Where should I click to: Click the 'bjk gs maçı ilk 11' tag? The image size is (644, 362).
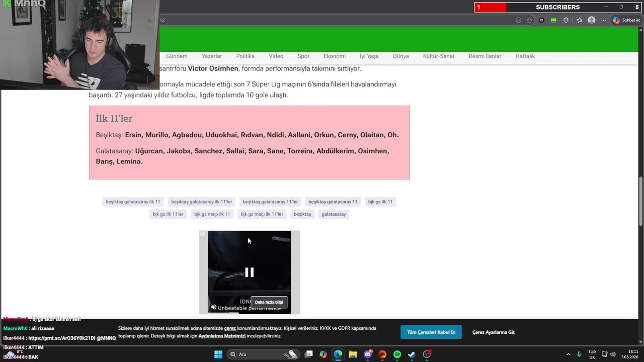pyautogui.click(x=212, y=214)
